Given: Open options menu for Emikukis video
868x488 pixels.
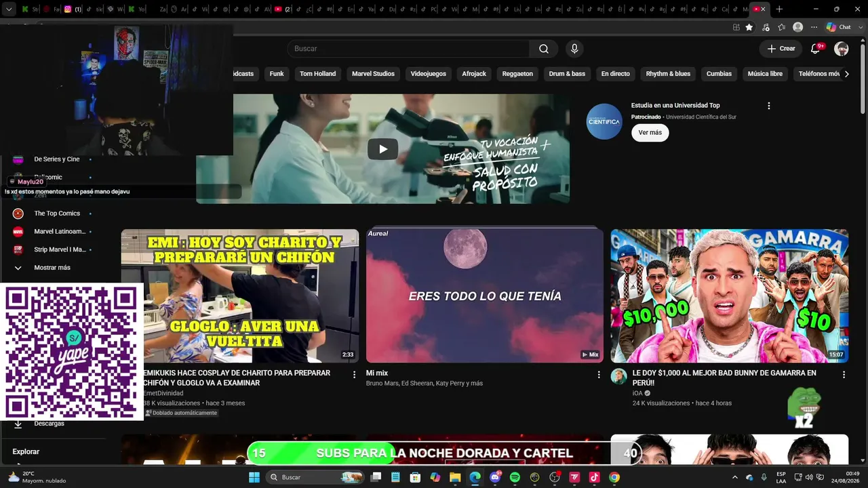Looking at the screenshot, I should click(x=354, y=374).
